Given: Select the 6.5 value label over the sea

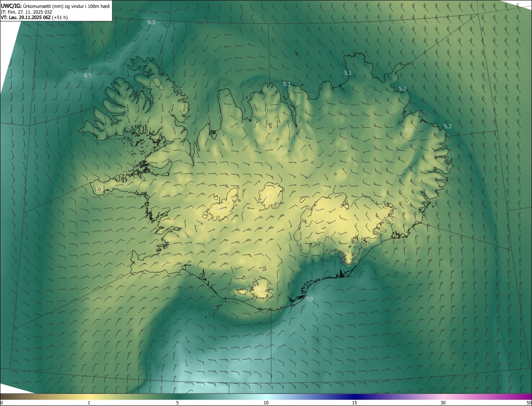Looking at the screenshot, I should [x=88, y=76].
